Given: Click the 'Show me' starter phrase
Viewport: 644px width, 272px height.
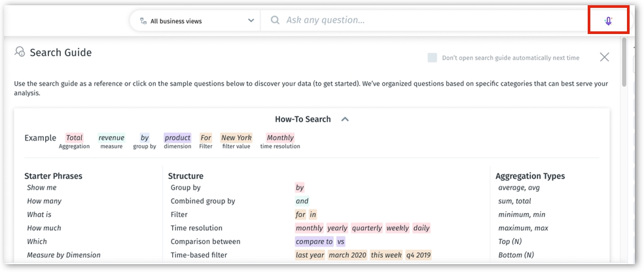Looking at the screenshot, I should coord(41,188).
